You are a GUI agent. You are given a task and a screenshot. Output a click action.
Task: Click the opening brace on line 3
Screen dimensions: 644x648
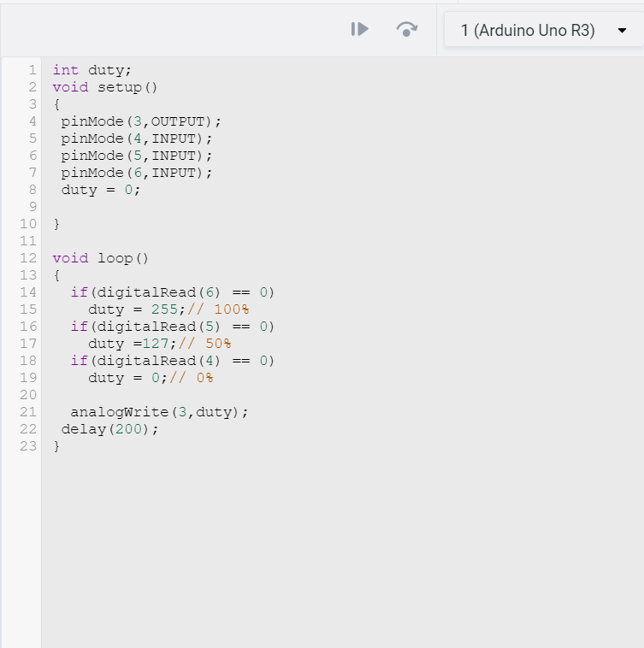[x=56, y=104]
